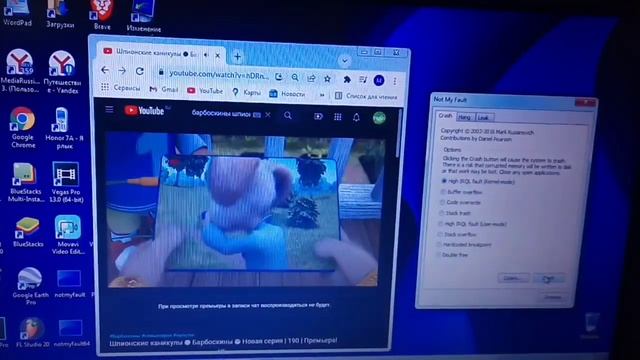Open the Brave desktop shortcut
640x360 pixels.
pyautogui.click(x=102, y=14)
